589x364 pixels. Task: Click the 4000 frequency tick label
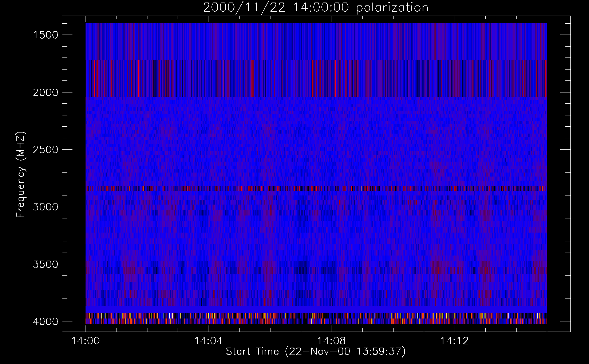46,321
